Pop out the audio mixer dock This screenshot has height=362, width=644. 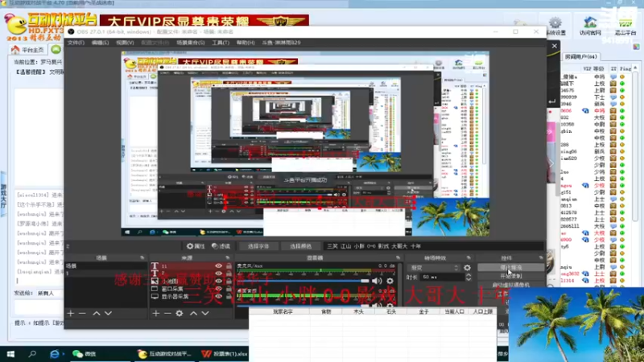[398, 257]
